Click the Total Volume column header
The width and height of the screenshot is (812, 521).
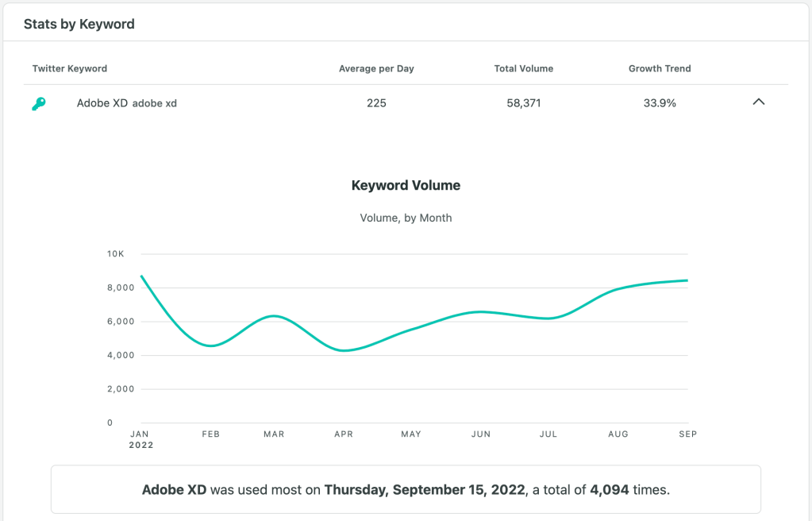coord(523,69)
